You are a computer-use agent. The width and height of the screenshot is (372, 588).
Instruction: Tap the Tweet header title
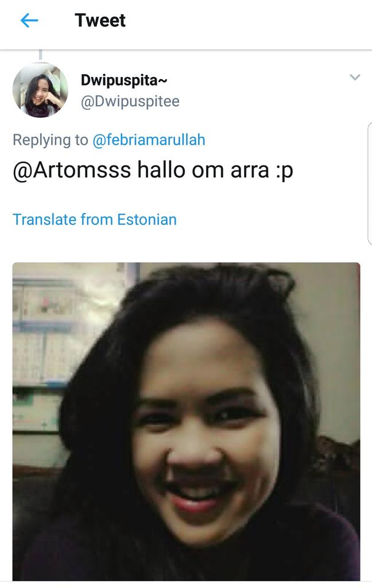coord(100,20)
